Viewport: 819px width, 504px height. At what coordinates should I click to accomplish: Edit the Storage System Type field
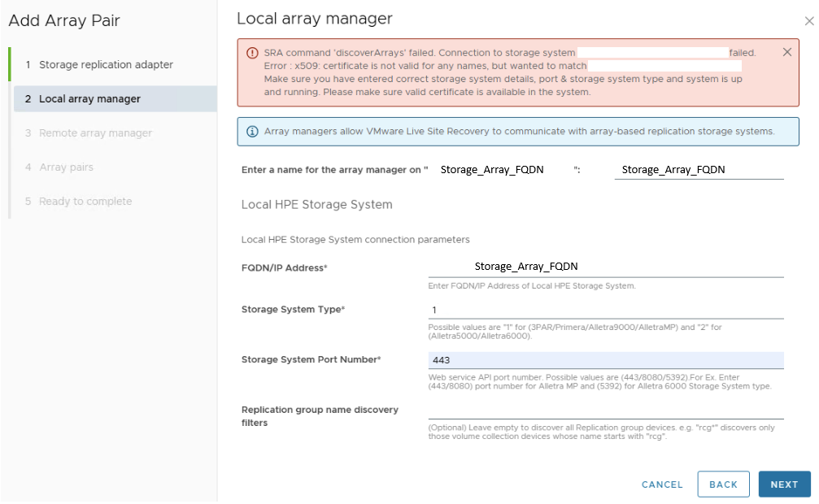click(605, 310)
